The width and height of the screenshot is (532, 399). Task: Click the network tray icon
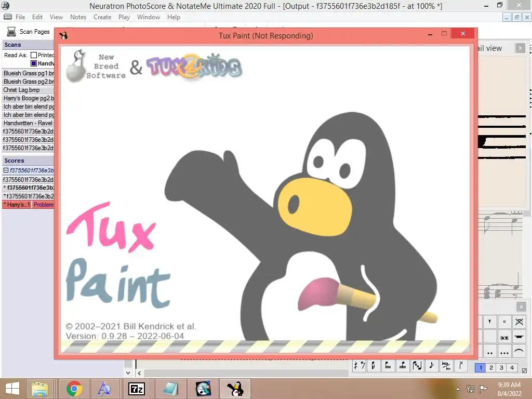(470, 389)
